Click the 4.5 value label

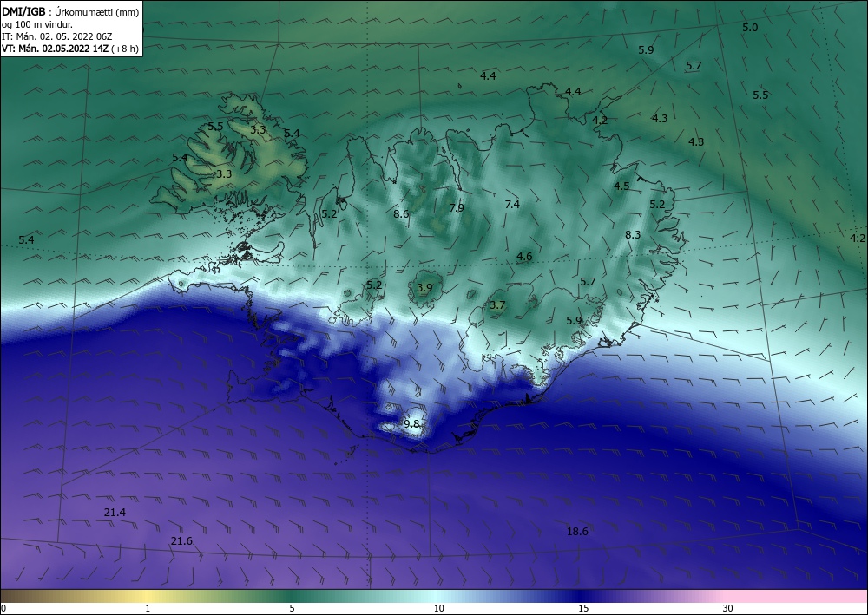621,186
